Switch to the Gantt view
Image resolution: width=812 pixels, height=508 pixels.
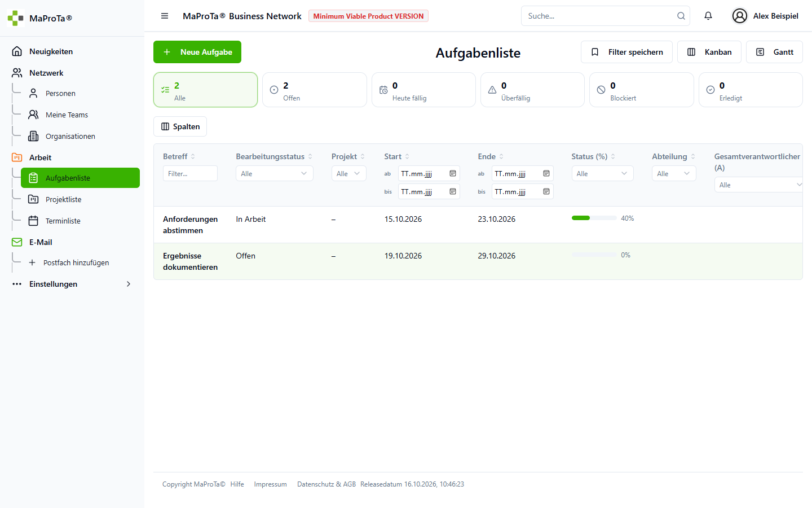click(774, 52)
